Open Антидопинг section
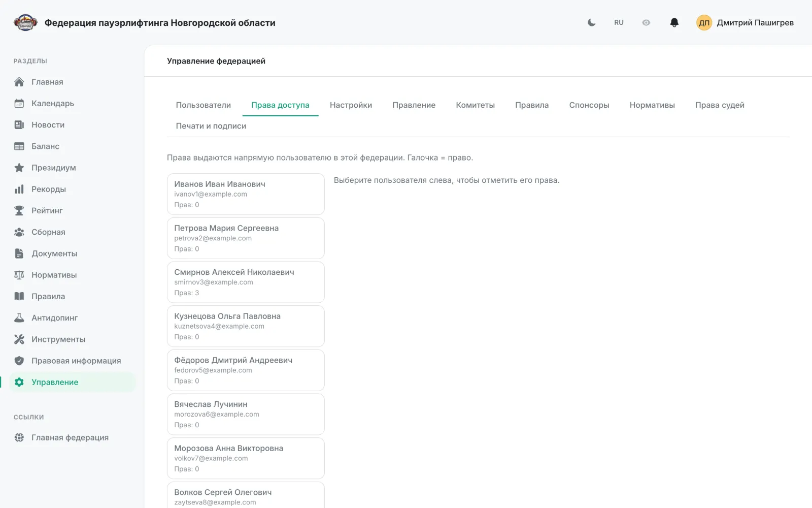Screen dimensions: 812x508 (73, 318)
